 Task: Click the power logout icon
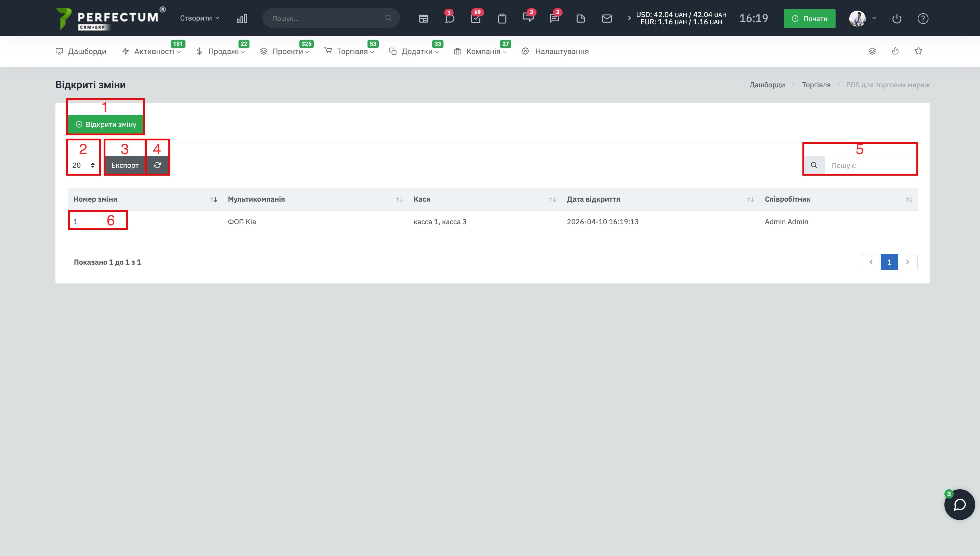[897, 18]
